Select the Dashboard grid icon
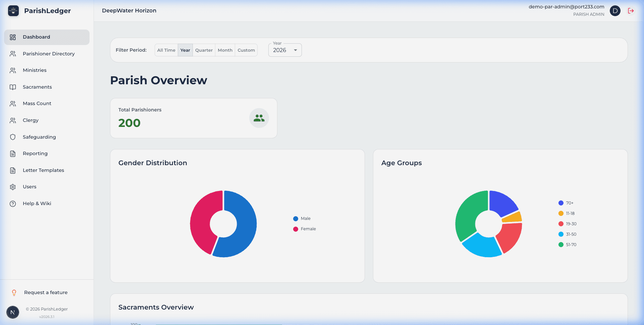 13,37
